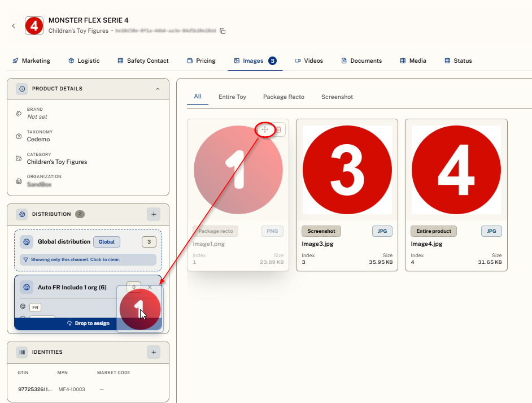Add a new distribution with the plus button
532x403 pixels.
(154, 214)
